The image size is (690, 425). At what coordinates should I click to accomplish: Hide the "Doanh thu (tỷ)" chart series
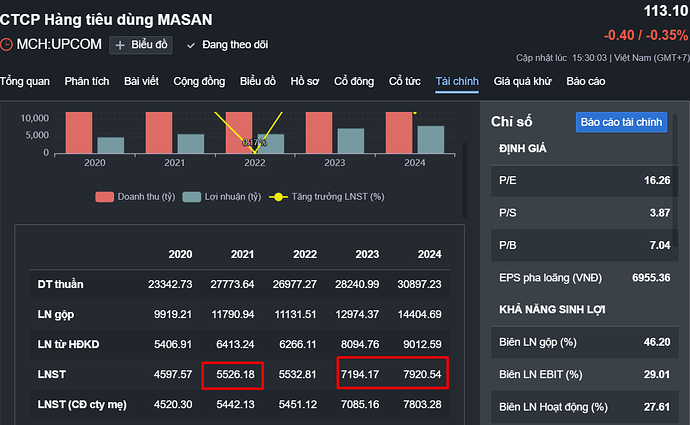point(135,196)
